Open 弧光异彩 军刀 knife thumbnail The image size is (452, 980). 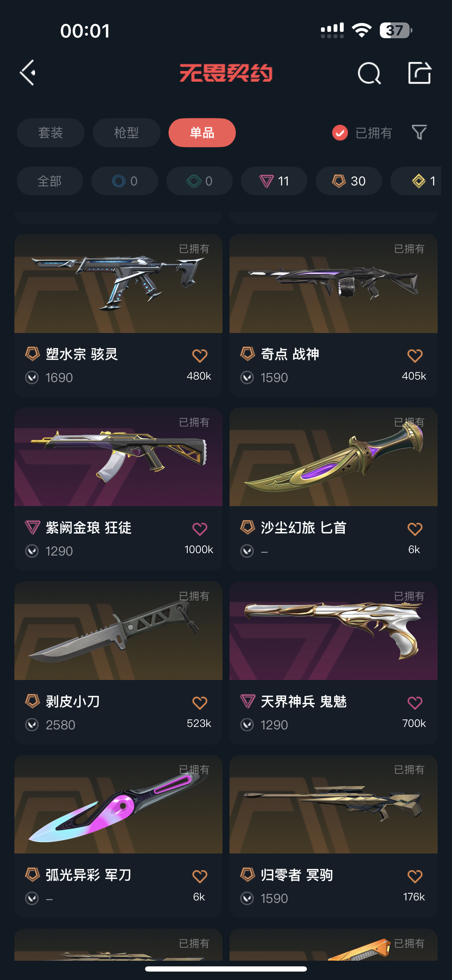[x=118, y=804]
